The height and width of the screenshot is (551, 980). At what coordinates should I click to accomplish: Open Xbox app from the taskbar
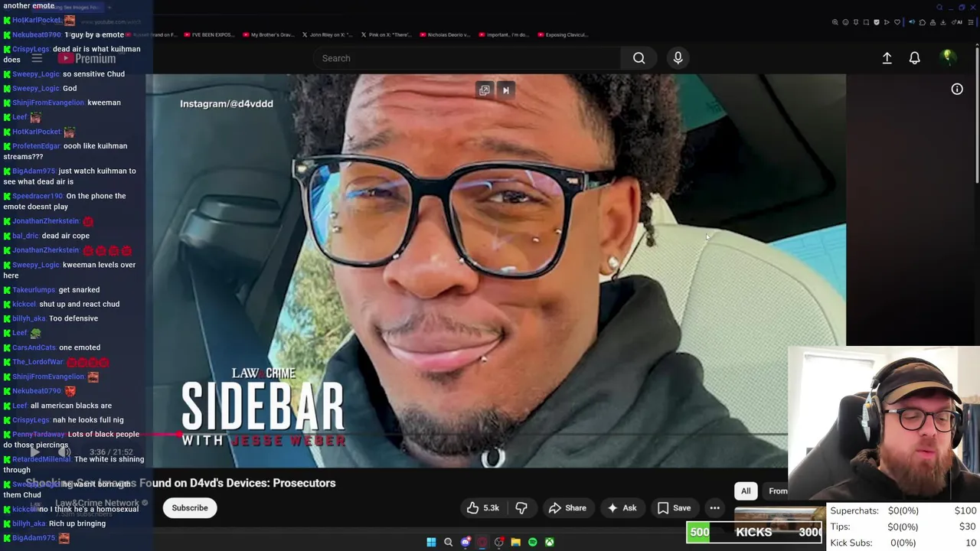pos(549,543)
